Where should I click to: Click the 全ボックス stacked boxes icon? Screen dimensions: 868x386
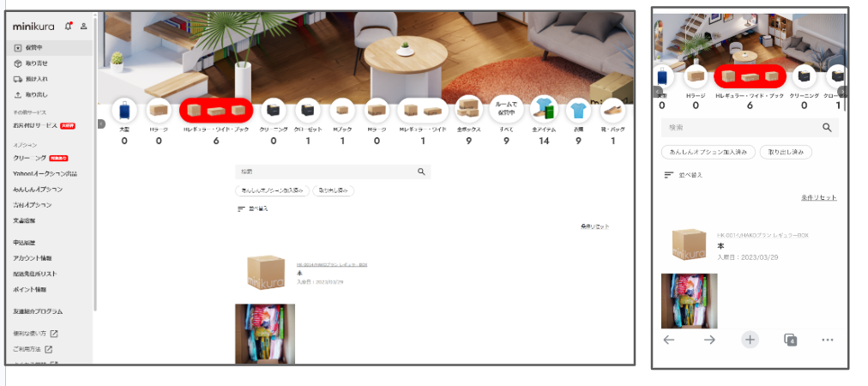pos(467,111)
